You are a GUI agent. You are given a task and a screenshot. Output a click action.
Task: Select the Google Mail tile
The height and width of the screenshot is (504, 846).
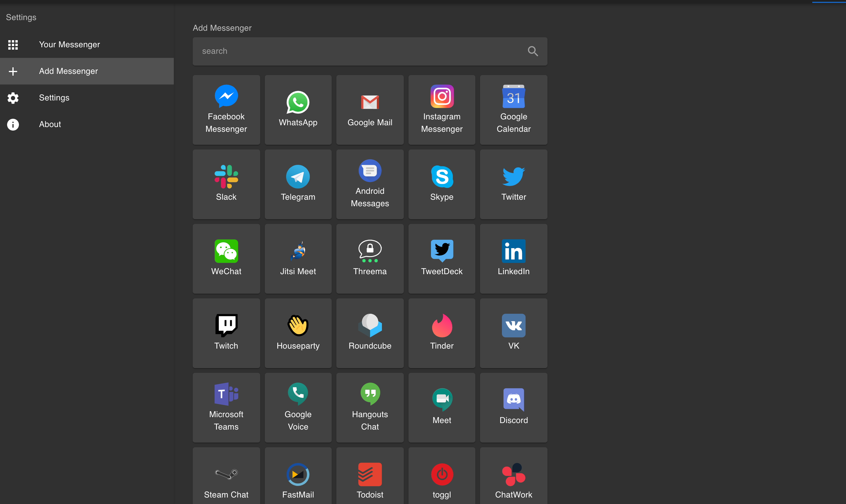pyautogui.click(x=370, y=110)
